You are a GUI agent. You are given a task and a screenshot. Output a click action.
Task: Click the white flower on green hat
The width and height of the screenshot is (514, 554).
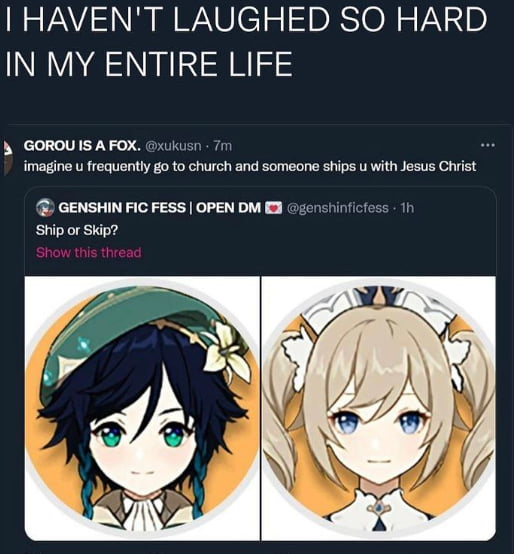pos(227,350)
